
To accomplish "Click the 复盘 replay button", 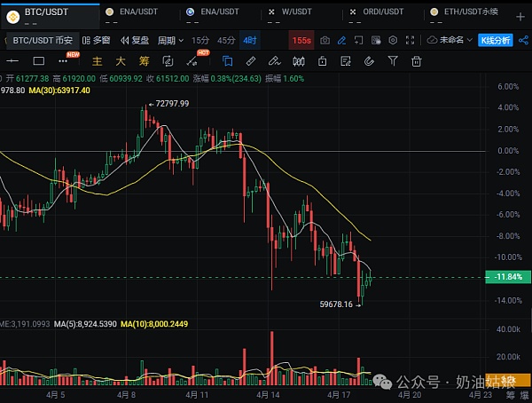I will pos(134,41).
